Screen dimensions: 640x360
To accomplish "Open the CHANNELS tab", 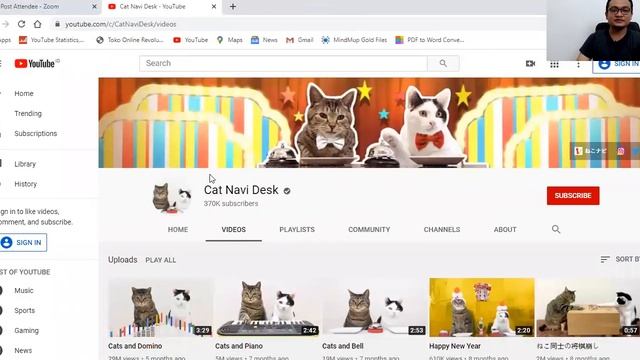I will pyautogui.click(x=442, y=229).
